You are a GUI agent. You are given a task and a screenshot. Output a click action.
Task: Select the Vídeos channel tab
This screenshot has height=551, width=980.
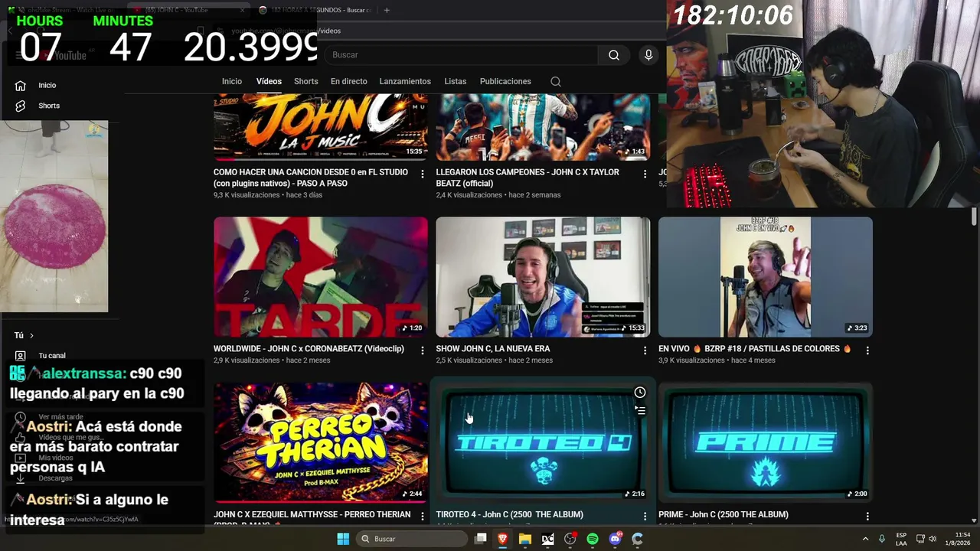[269, 81]
